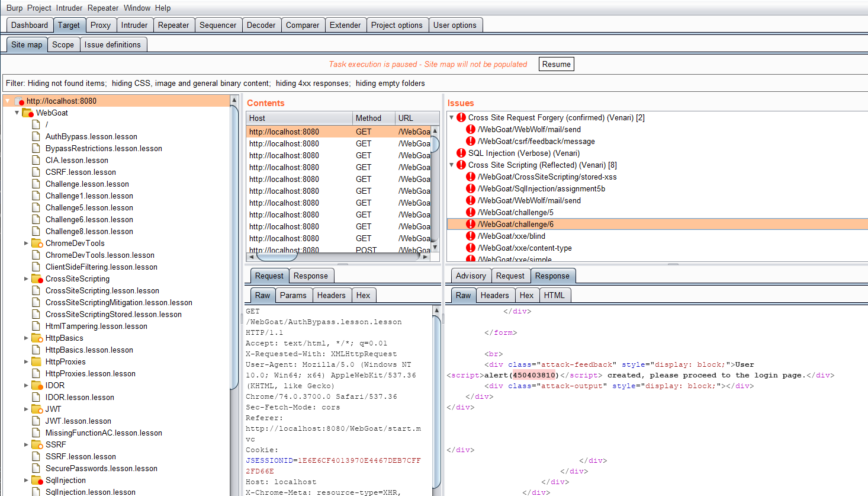This screenshot has height=496, width=868.
Task: Click the alert icon beside /WebGoat/CrossSiteScripting/stored-xss
Action: (x=471, y=177)
